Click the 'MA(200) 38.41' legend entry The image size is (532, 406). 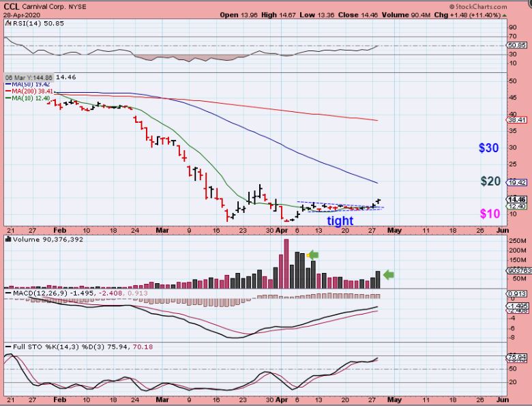point(29,91)
